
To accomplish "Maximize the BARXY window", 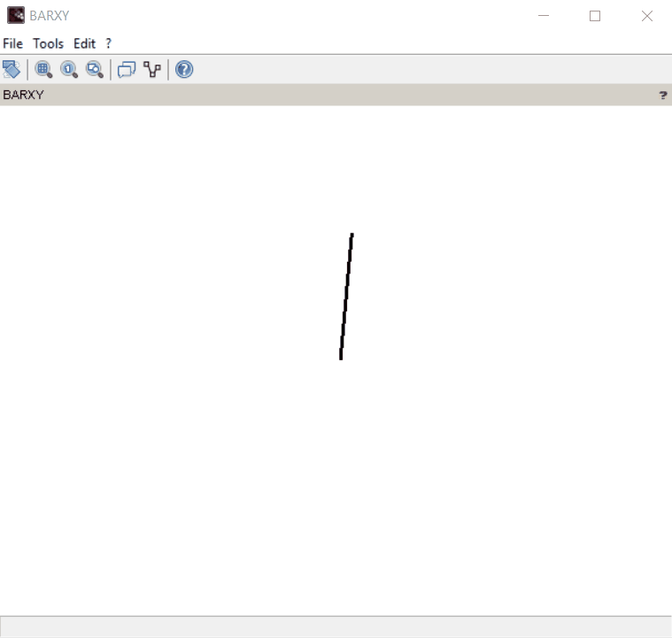I will click(595, 16).
